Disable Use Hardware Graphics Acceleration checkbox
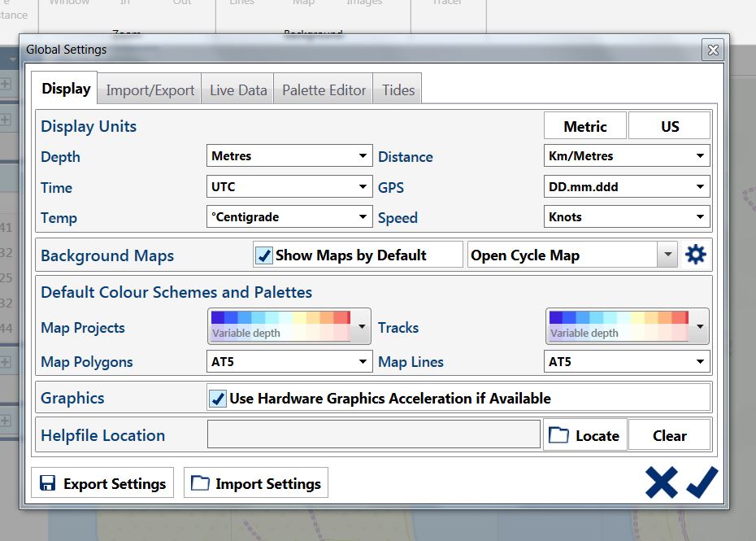This screenshot has height=541, width=756. point(218,399)
